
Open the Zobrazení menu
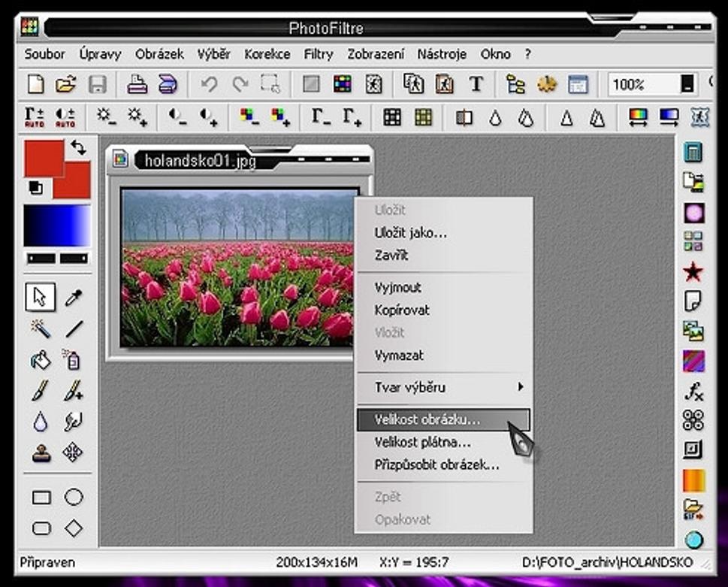376,54
